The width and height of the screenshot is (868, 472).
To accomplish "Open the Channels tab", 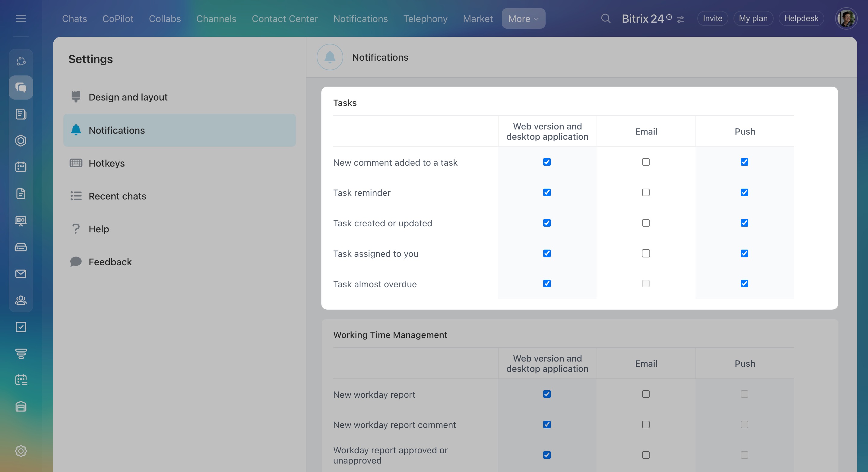I will coord(216,18).
